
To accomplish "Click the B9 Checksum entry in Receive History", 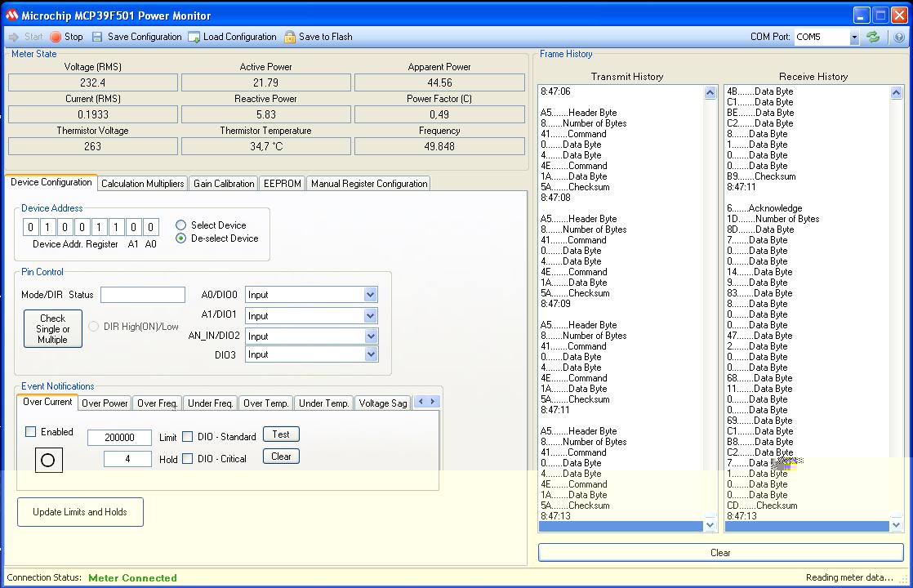I will pos(761,176).
